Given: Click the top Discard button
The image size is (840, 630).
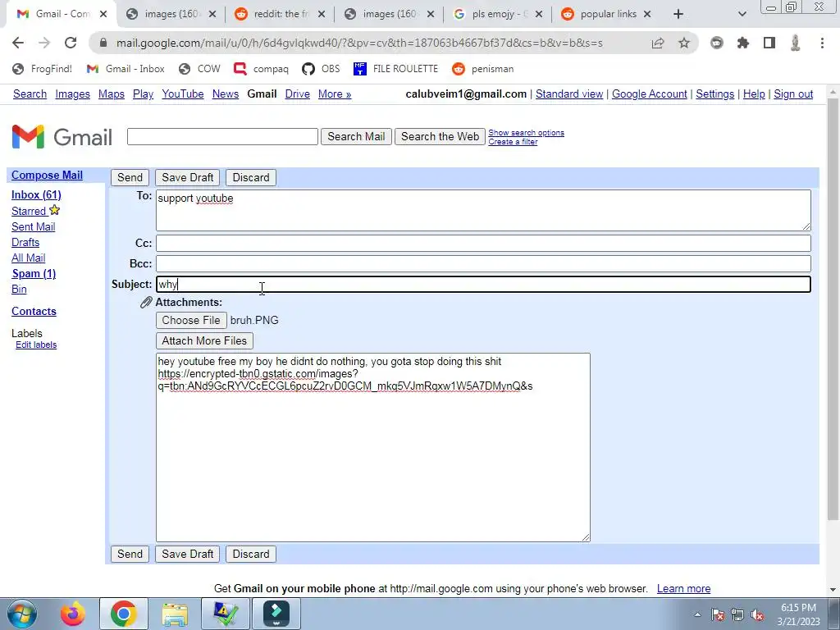Looking at the screenshot, I should coord(251,177).
